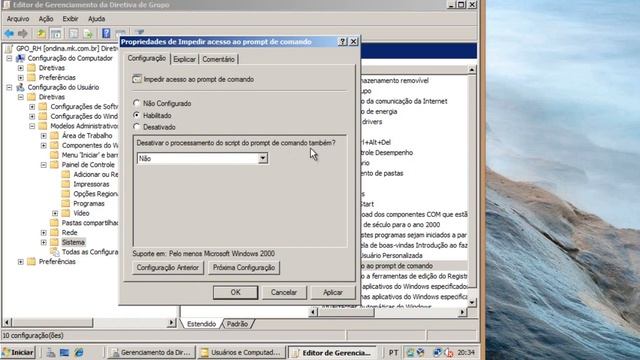Image resolution: width=640 pixels, height=360 pixels.
Task: Collapse the Configuração do Usuário node
Action: 9,87
